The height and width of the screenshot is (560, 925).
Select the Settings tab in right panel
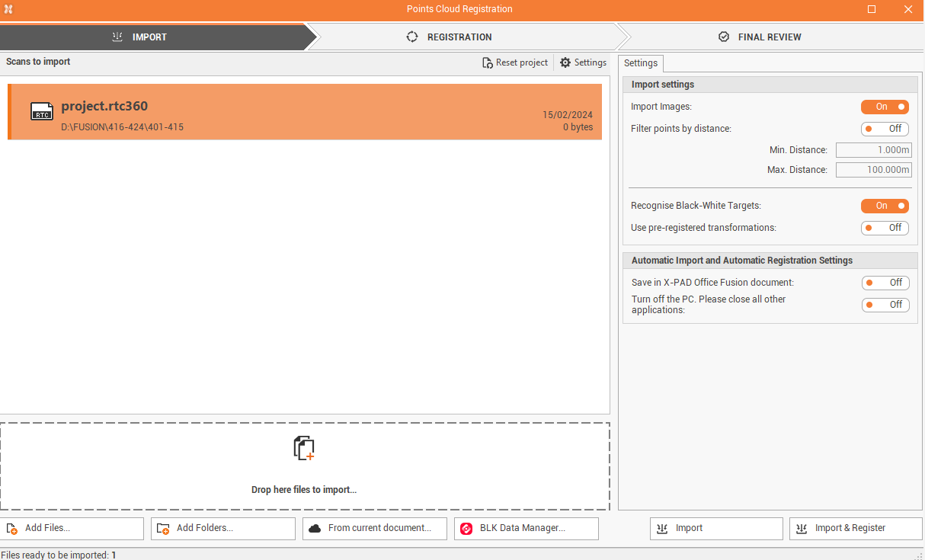pyautogui.click(x=641, y=63)
